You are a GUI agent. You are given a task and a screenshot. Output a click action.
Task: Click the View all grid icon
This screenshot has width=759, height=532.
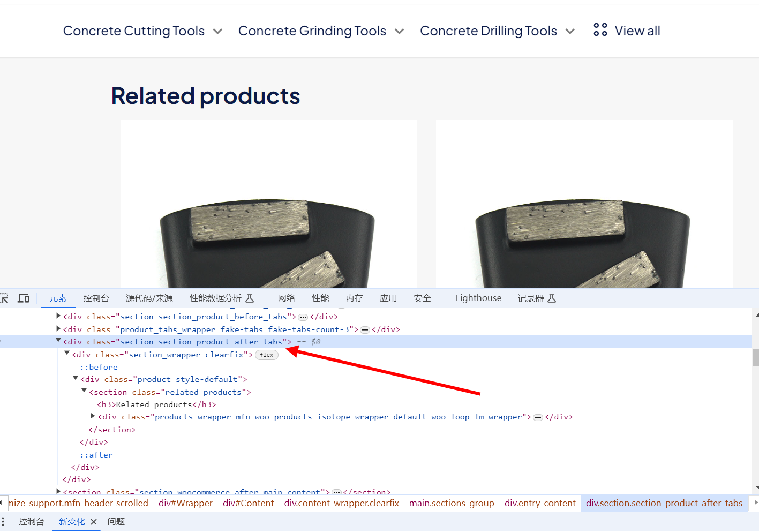tap(600, 30)
